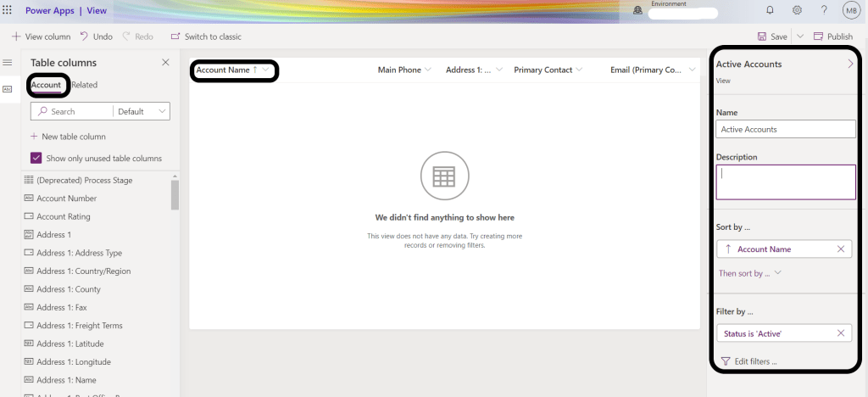
Task: Close the Table columns panel
Action: [x=165, y=63]
